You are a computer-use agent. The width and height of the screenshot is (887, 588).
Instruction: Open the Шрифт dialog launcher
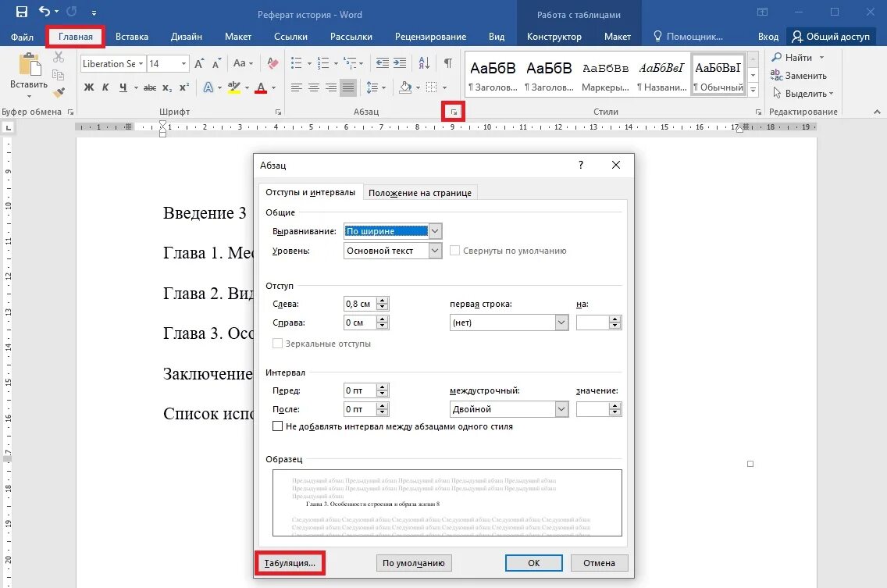coord(278,112)
